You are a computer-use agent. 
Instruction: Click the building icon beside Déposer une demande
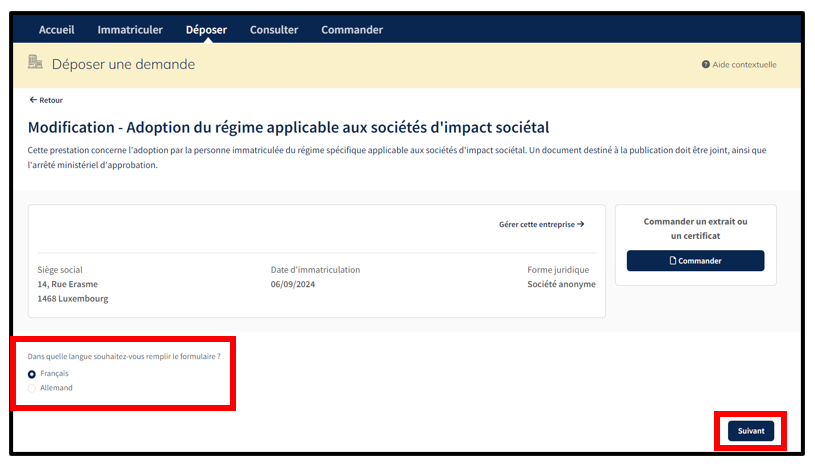coord(36,63)
